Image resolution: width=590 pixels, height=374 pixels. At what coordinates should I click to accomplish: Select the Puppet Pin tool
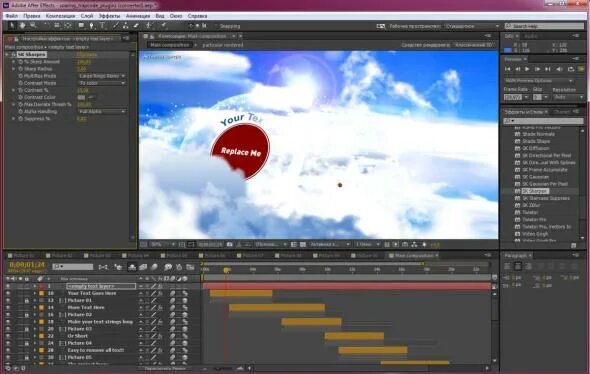click(x=164, y=25)
